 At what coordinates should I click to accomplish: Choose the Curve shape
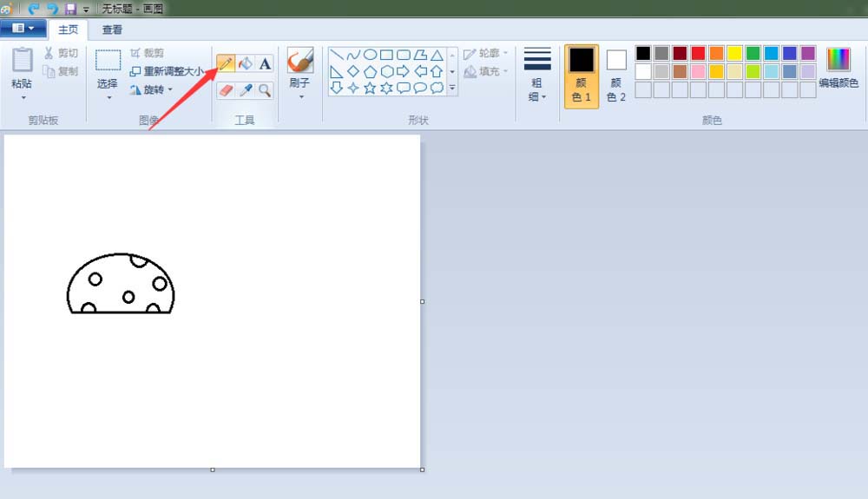353,55
